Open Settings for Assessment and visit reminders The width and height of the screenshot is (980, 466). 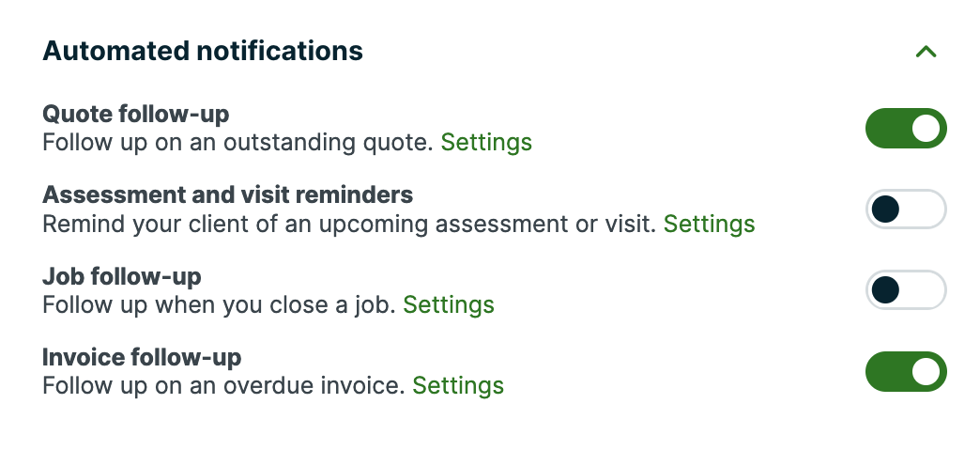click(709, 224)
